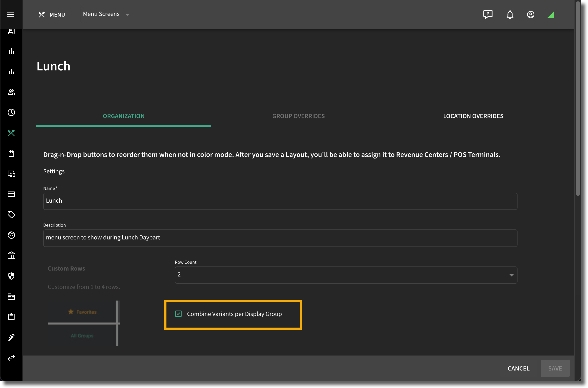Open the first bar chart reports icon
Image resolution: width=588 pixels, height=388 pixels.
click(x=11, y=51)
